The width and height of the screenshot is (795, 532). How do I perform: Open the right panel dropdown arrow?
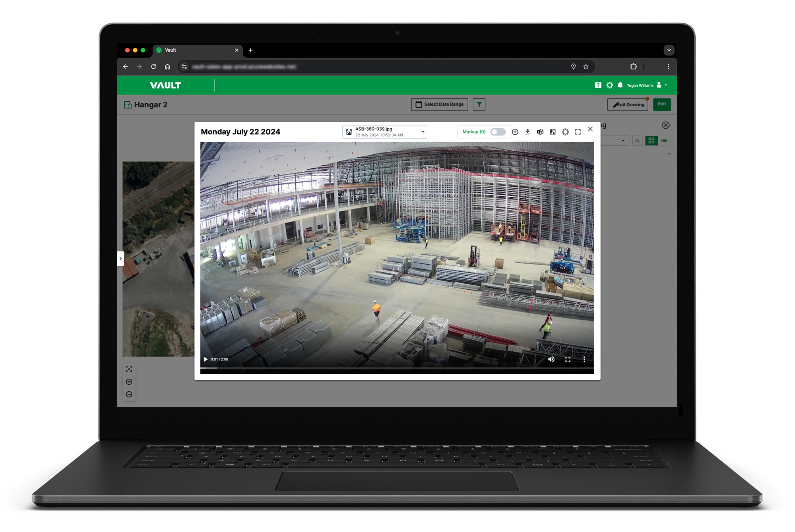tap(623, 141)
